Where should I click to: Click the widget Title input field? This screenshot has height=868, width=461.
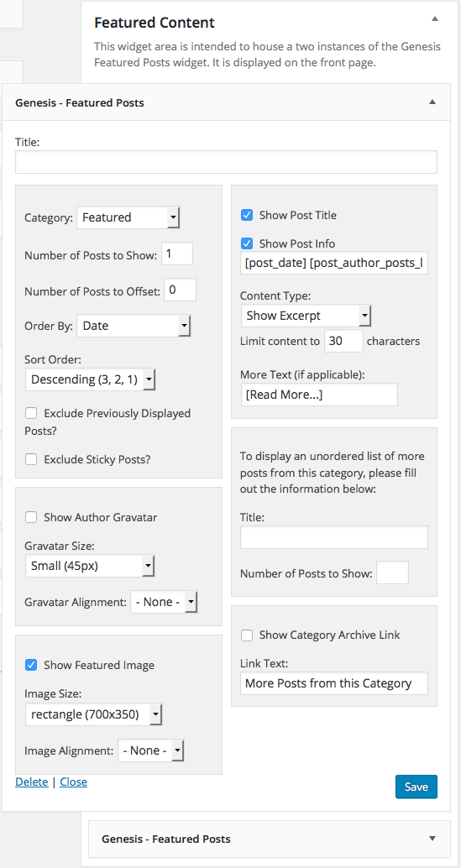click(x=226, y=162)
